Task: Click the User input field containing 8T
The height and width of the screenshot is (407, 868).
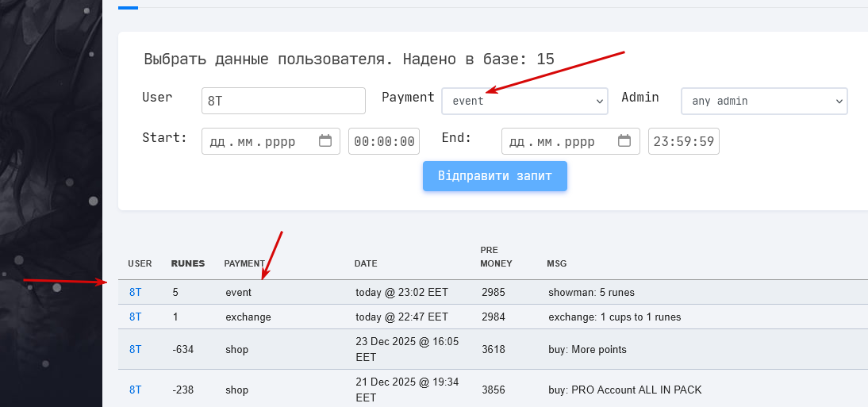Action: (x=283, y=101)
